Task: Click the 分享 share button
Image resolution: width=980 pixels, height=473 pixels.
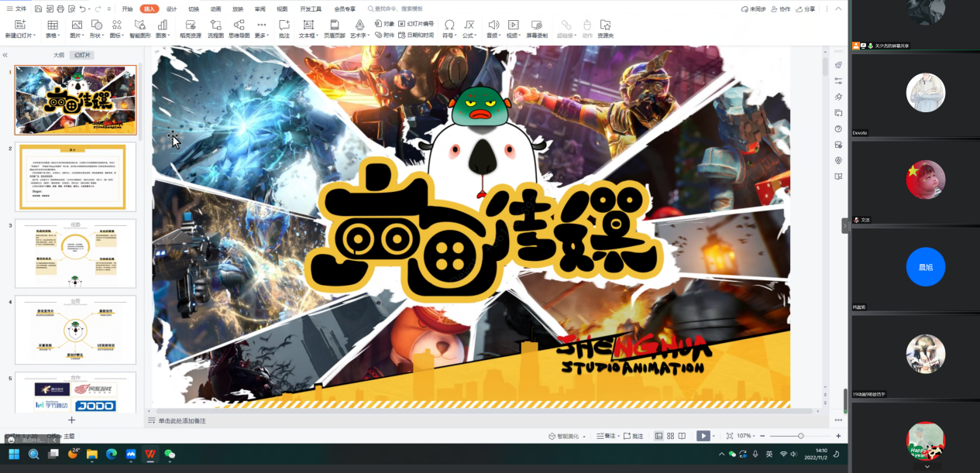Action: (x=806, y=9)
